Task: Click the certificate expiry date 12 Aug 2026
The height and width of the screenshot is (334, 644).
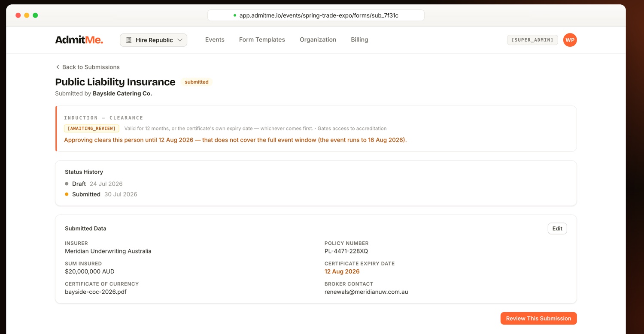Action: [342, 271]
